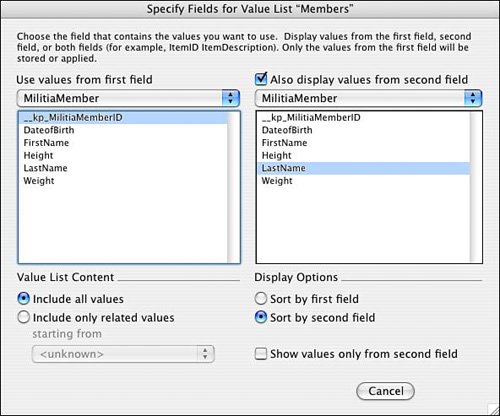
Task: Click the second field list scrollbar
Action: click(476, 187)
